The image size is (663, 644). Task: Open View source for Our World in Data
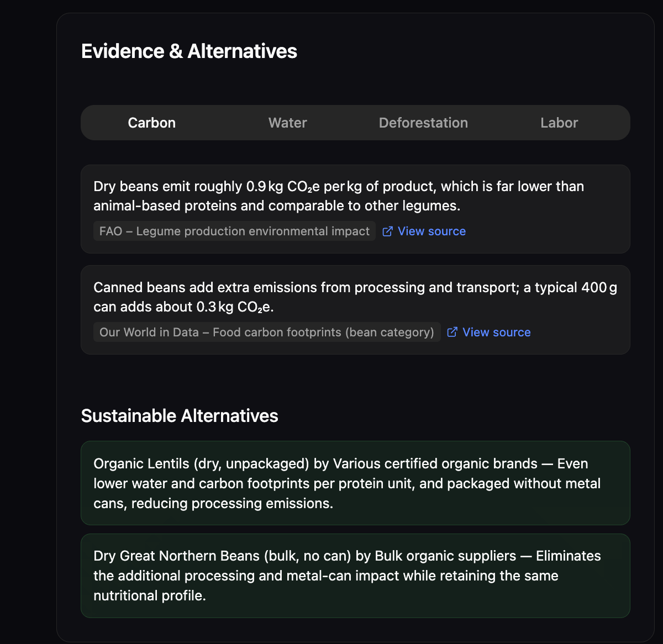coord(496,332)
